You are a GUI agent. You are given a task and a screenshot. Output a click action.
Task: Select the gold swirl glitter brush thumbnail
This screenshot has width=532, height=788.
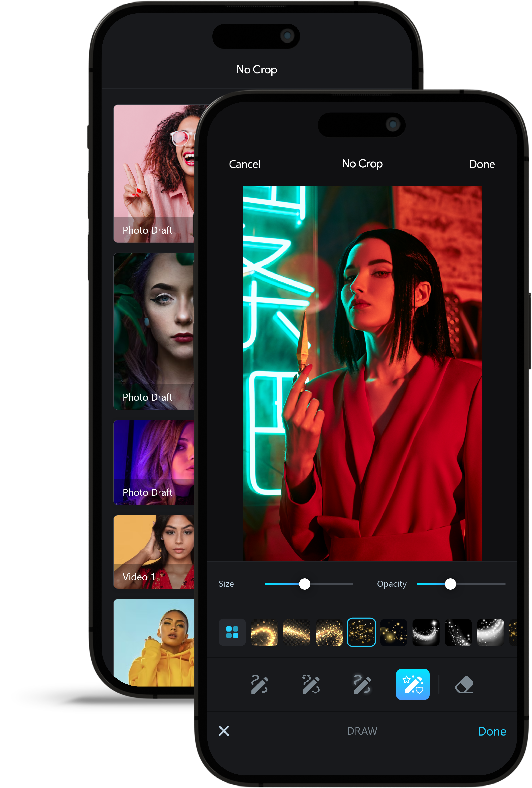(x=264, y=632)
